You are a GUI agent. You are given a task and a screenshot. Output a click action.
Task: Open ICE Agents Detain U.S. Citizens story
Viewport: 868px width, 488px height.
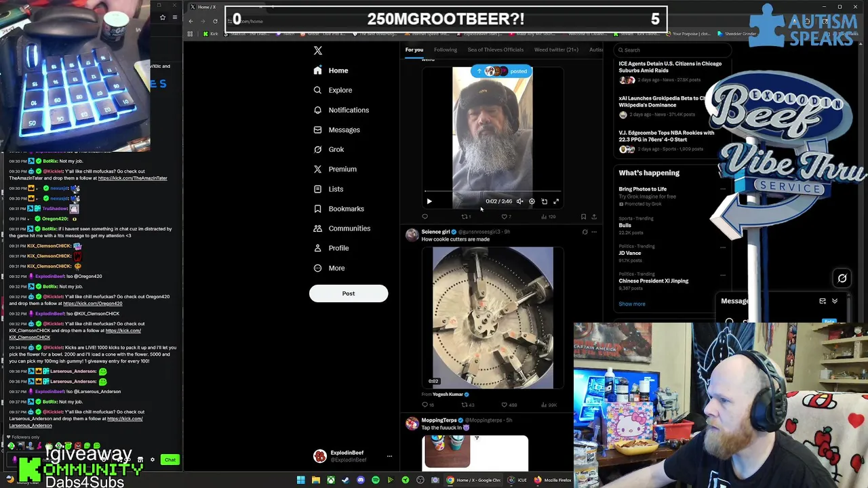click(670, 67)
